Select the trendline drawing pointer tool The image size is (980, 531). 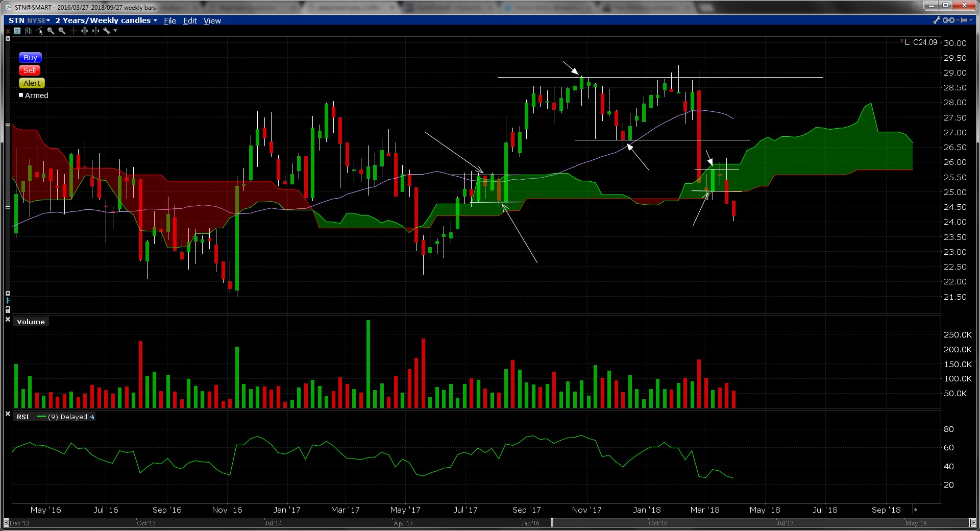(x=40, y=31)
